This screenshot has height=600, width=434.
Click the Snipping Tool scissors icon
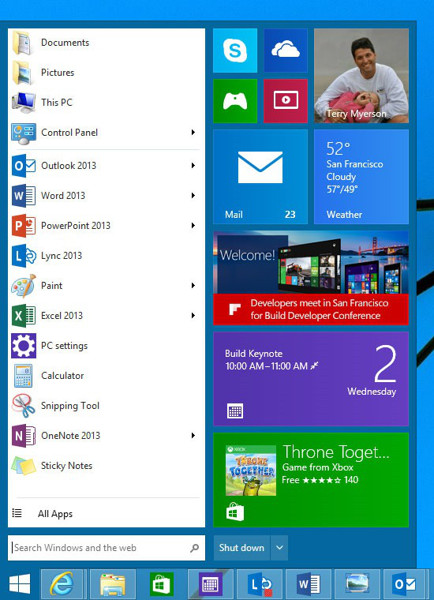(x=23, y=406)
